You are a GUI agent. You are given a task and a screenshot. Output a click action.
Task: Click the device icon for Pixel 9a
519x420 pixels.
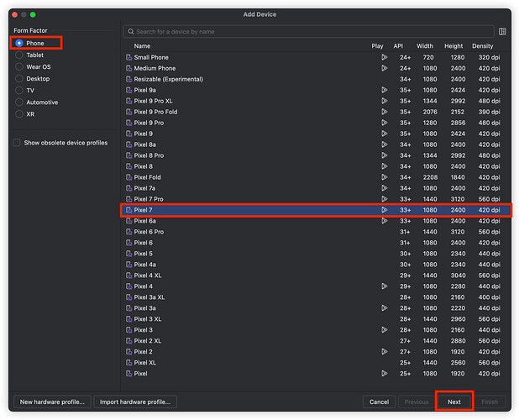tap(128, 91)
